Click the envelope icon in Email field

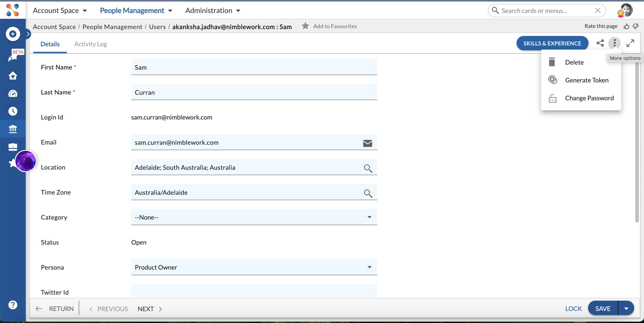(367, 143)
